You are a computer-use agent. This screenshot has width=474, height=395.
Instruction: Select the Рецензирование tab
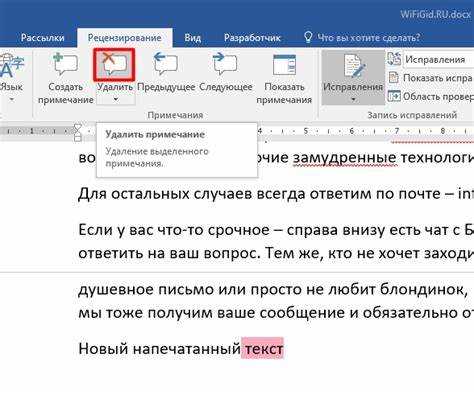pyautogui.click(x=125, y=38)
